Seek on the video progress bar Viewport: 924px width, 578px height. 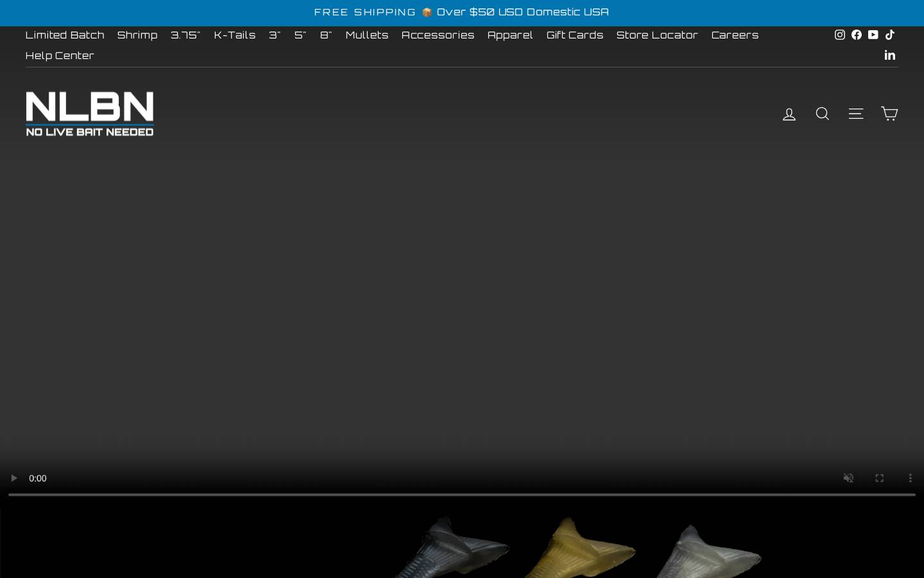[x=462, y=495]
